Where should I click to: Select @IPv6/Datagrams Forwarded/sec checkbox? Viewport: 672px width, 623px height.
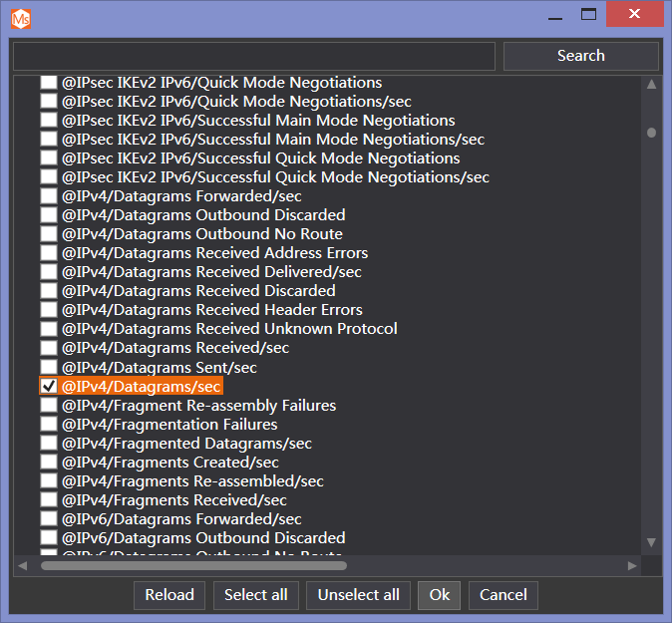click(49, 519)
